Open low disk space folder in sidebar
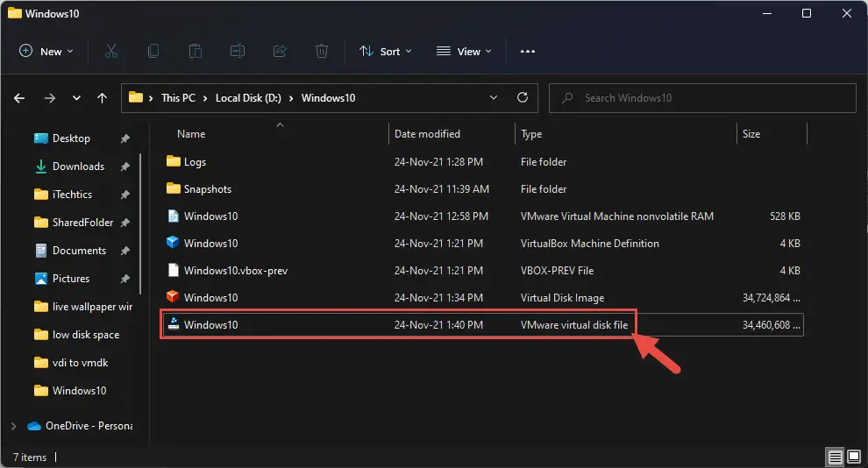 click(86, 335)
